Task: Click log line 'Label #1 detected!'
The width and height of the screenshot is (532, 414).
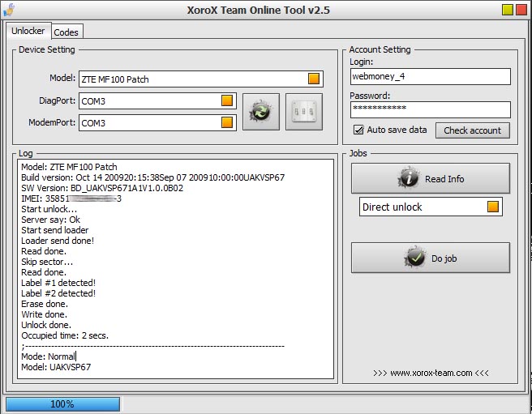Action: pos(58,283)
